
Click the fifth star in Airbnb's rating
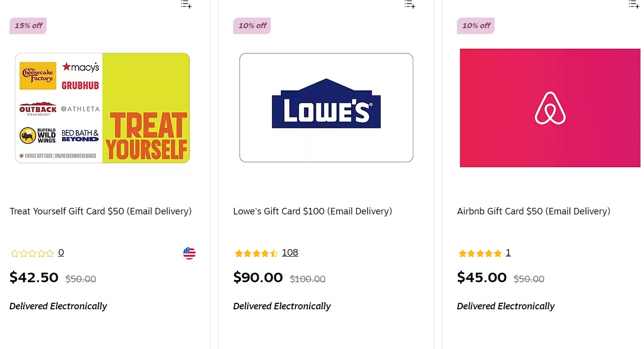(498, 253)
